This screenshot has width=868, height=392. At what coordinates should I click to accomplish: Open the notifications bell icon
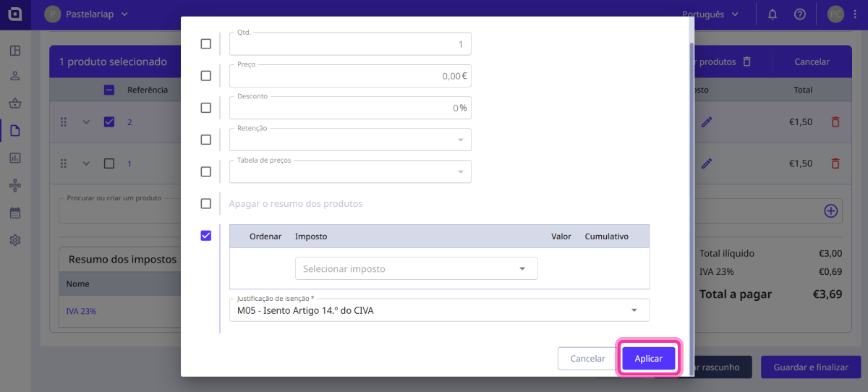(773, 14)
